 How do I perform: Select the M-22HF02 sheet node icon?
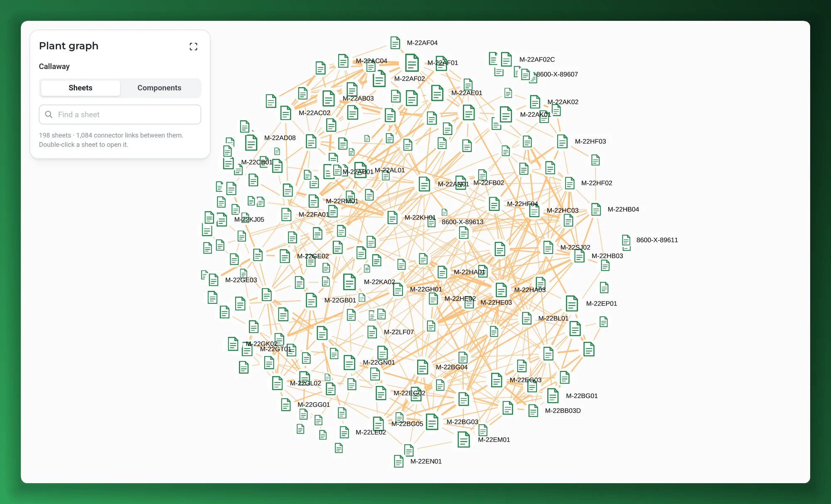[570, 183]
